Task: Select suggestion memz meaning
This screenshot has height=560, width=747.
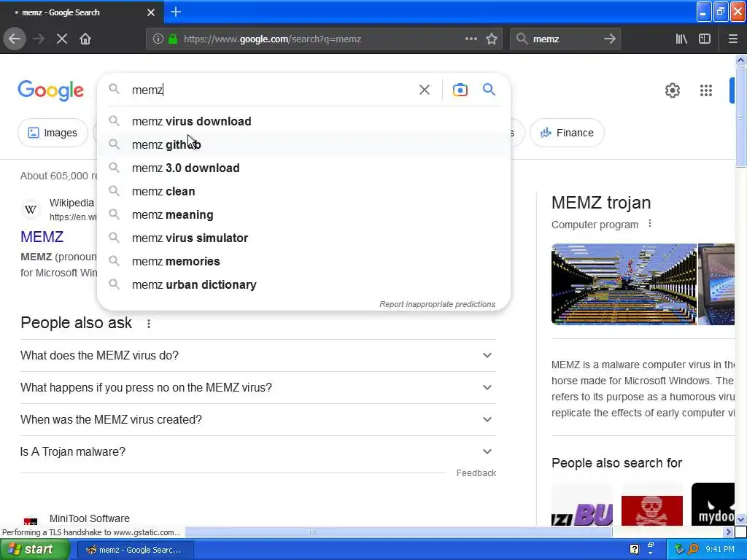Action: tap(303, 215)
